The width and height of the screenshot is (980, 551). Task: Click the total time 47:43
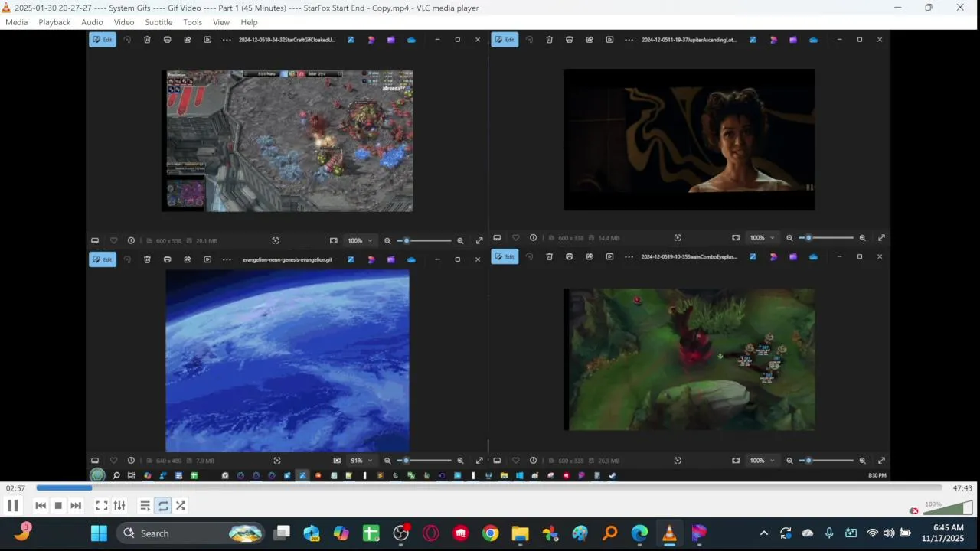coord(962,488)
